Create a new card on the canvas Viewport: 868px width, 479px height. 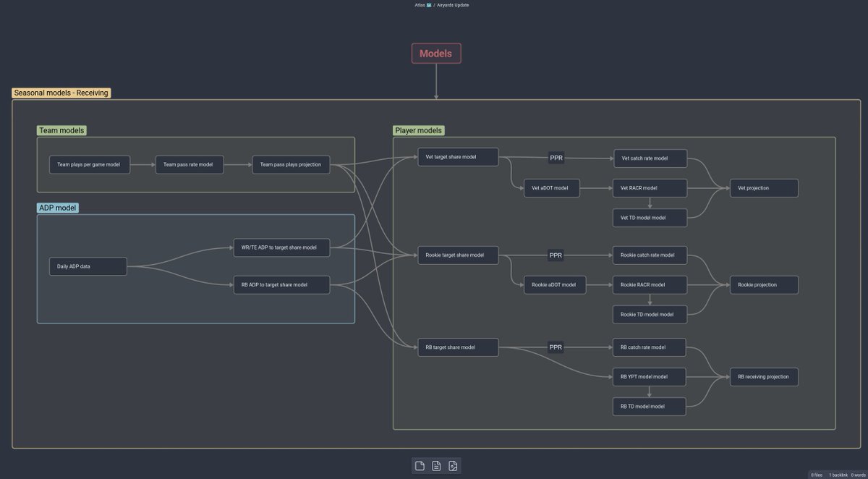(420, 465)
